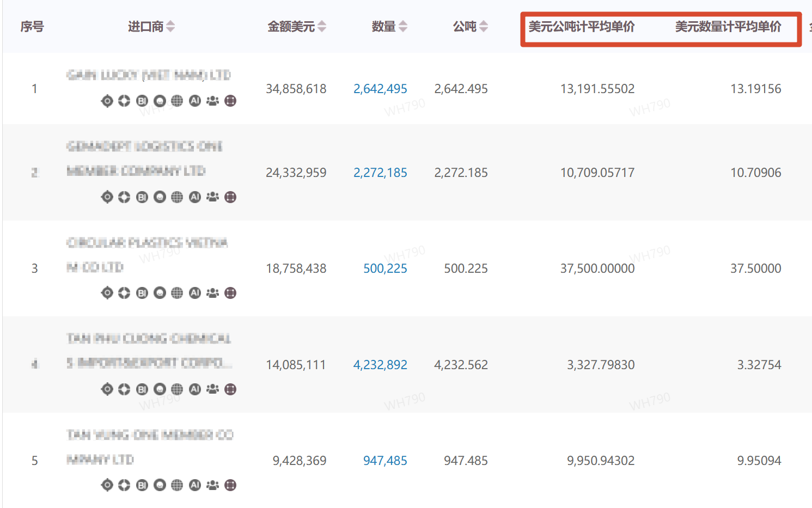Select the amount cell 24,332,959
The image size is (812, 508).
click(296, 173)
